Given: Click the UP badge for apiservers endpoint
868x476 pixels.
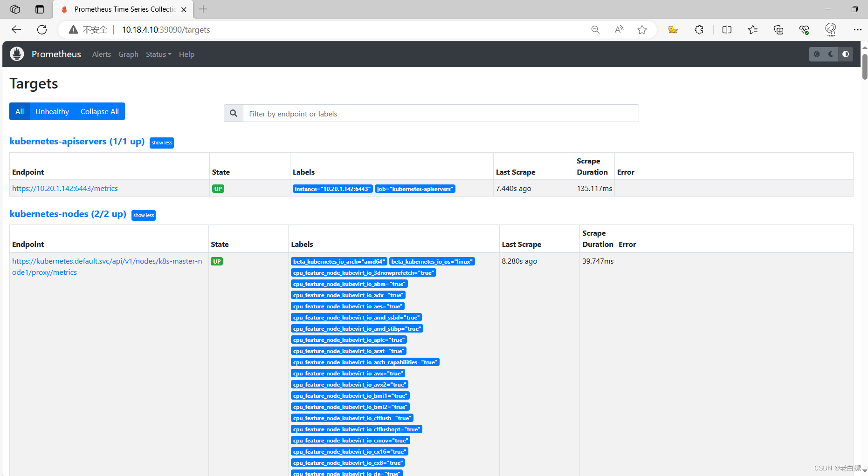Looking at the screenshot, I should click(x=218, y=189).
